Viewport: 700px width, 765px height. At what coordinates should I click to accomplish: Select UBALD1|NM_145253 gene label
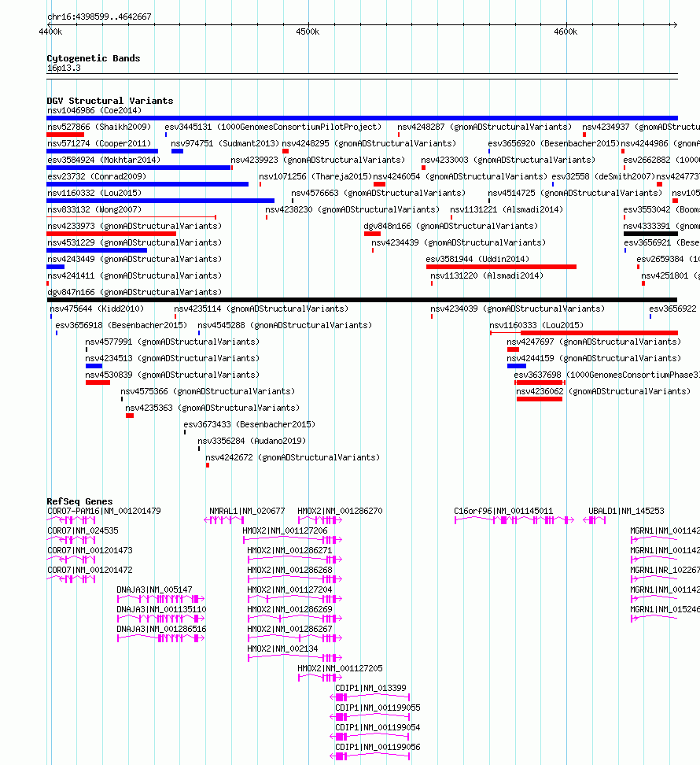pyautogui.click(x=626, y=512)
